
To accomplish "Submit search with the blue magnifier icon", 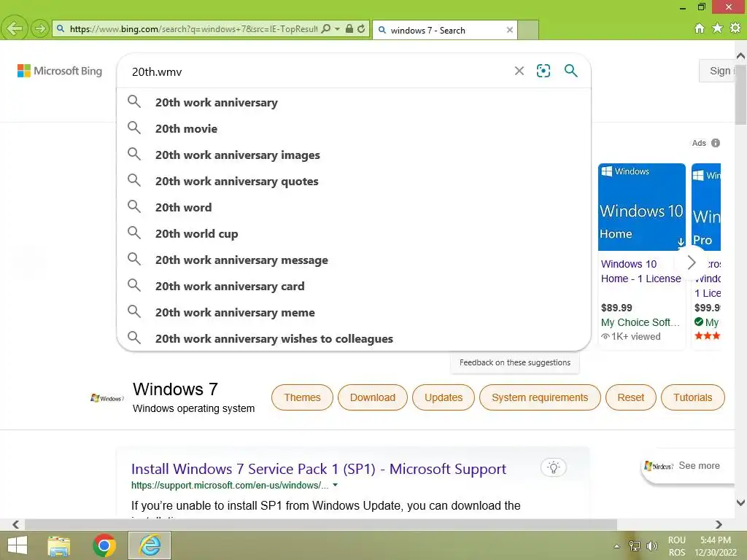I will click(570, 71).
